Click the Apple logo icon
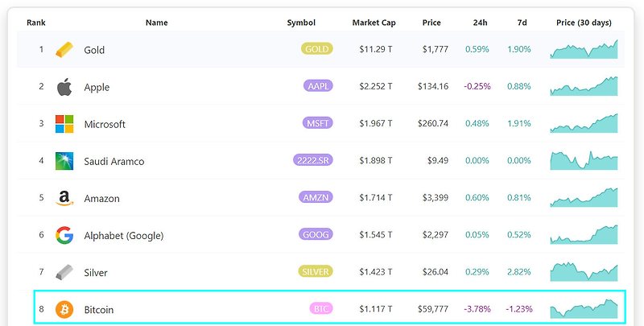 [x=64, y=87]
